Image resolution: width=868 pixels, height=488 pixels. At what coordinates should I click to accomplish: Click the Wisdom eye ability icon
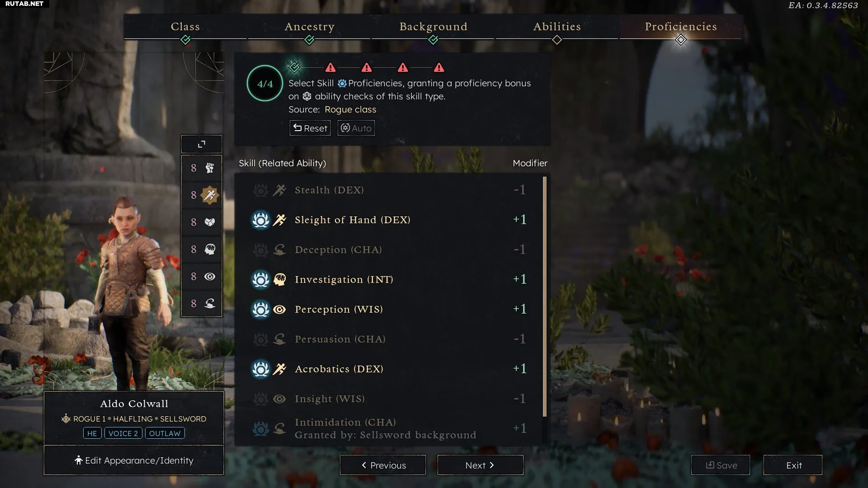click(209, 277)
